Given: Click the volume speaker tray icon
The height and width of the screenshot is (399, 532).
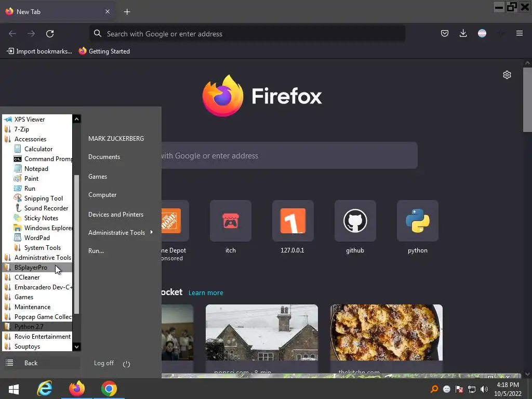Looking at the screenshot, I should (484, 389).
